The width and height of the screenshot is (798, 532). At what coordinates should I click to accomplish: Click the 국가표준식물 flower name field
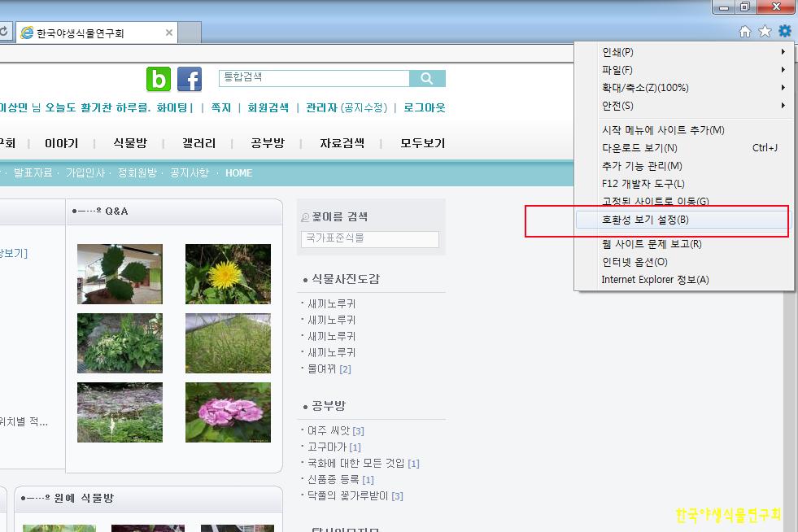(x=369, y=239)
